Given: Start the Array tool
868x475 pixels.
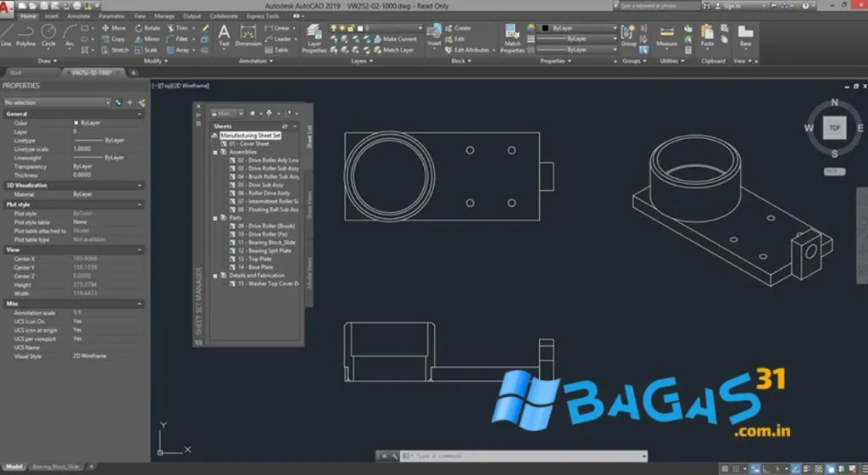Looking at the screenshot, I should coord(178,50).
